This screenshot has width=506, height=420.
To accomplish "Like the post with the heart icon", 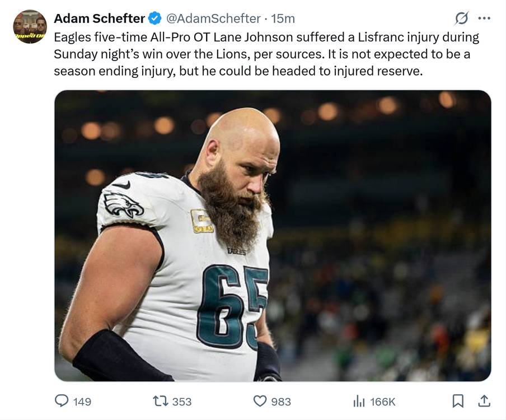I will point(260,401).
